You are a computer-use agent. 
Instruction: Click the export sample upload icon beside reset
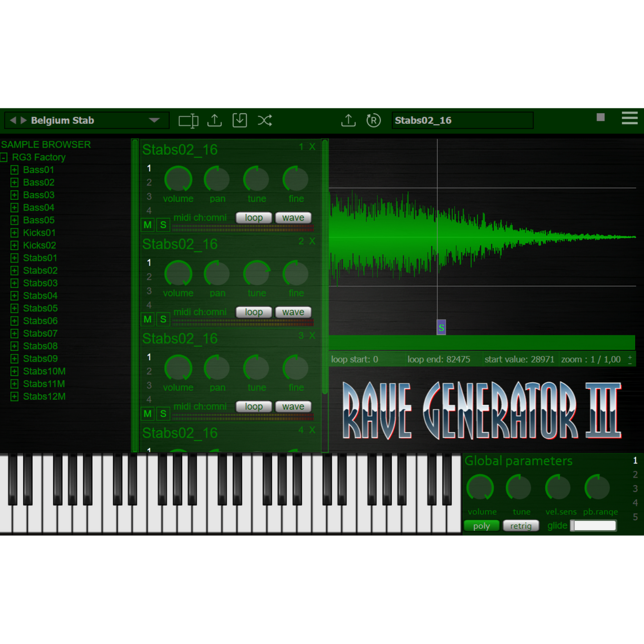click(x=349, y=120)
